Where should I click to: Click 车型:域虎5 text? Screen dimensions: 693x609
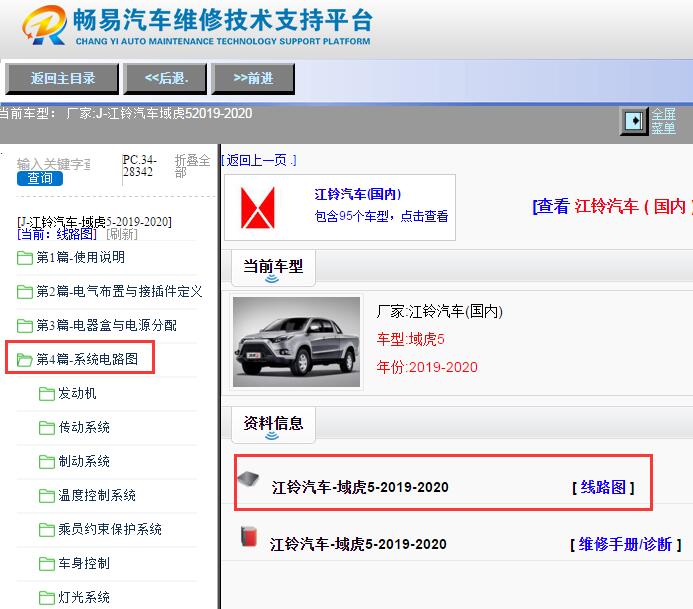click(411, 339)
